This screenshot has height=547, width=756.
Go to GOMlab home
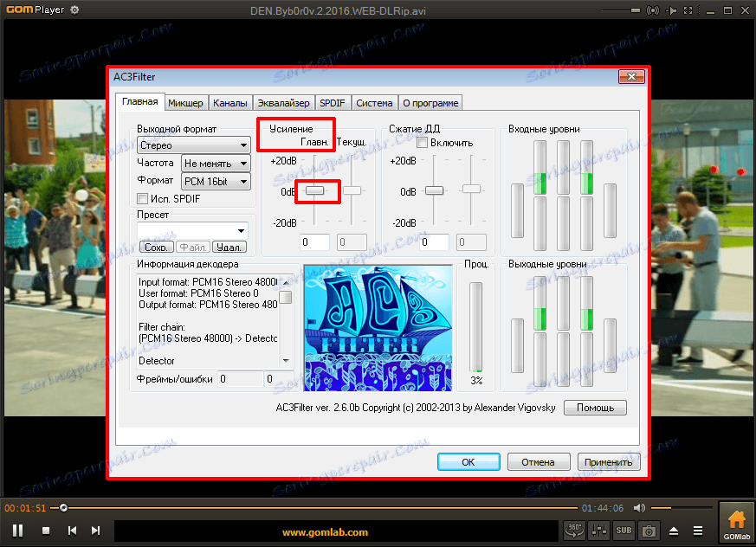click(x=736, y=524)
